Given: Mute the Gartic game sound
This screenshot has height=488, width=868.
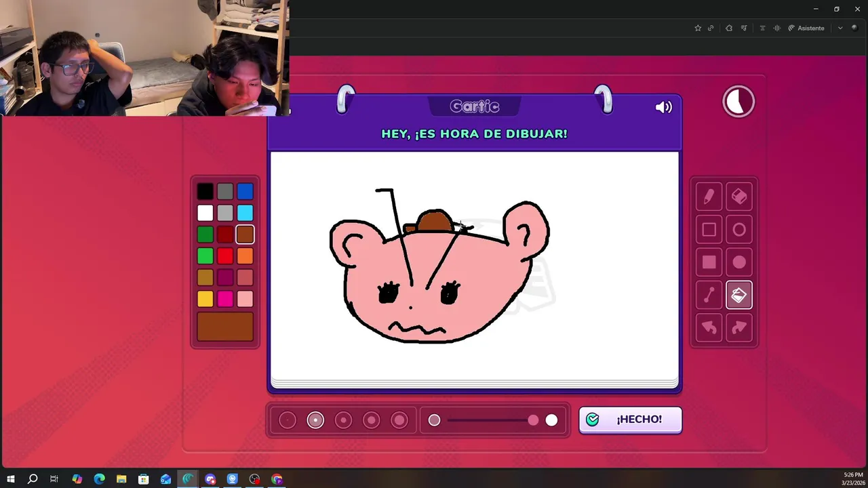Looking at the screenshot, I should tap(663, 107).
